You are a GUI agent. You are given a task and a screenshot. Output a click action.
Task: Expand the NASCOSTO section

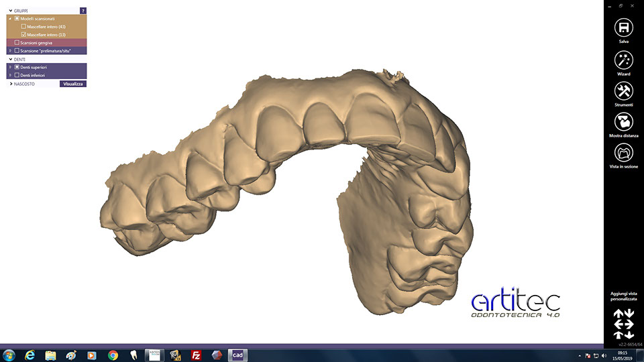11,84
